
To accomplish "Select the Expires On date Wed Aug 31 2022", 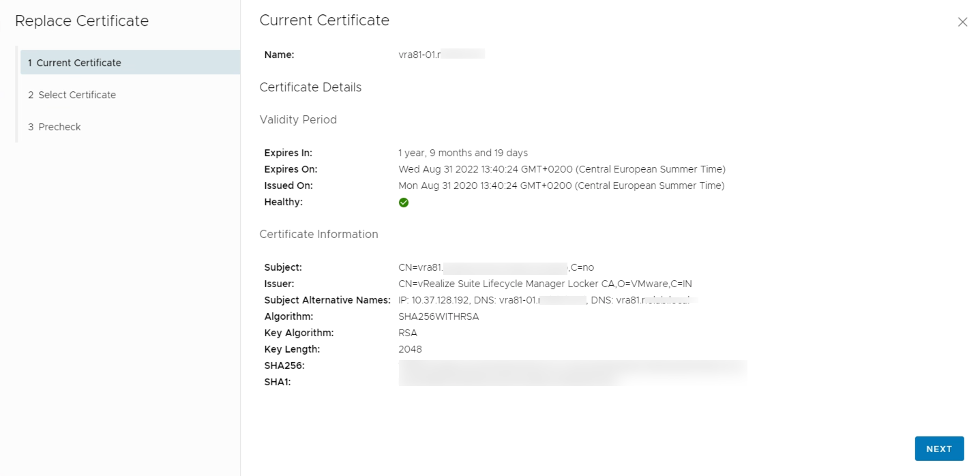I will tap(562, 169).
